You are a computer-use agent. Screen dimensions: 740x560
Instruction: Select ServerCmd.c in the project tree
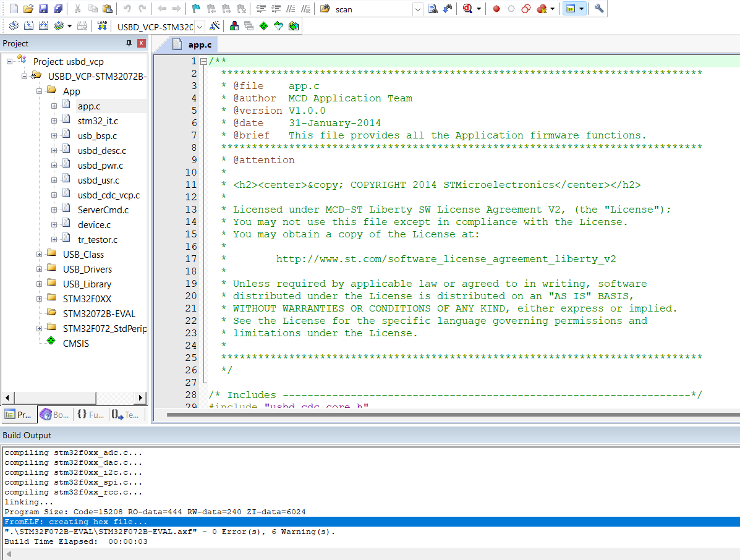click(x=103, y=210)
